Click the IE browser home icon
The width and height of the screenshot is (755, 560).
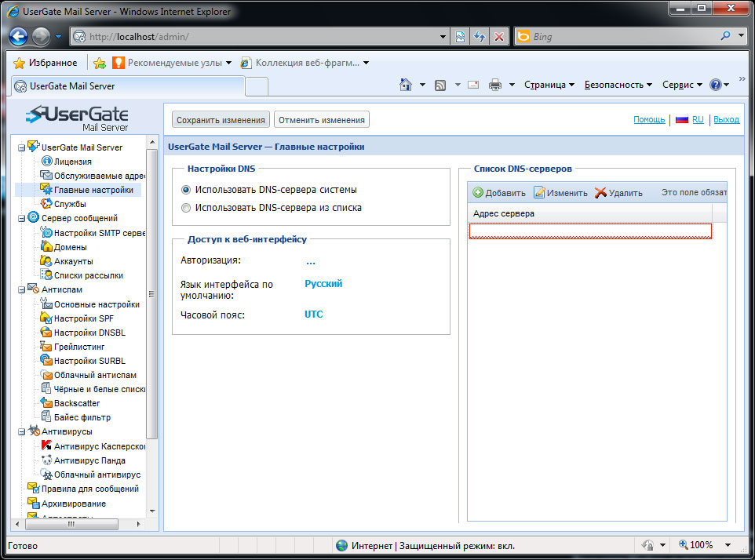tap(406, 85)
